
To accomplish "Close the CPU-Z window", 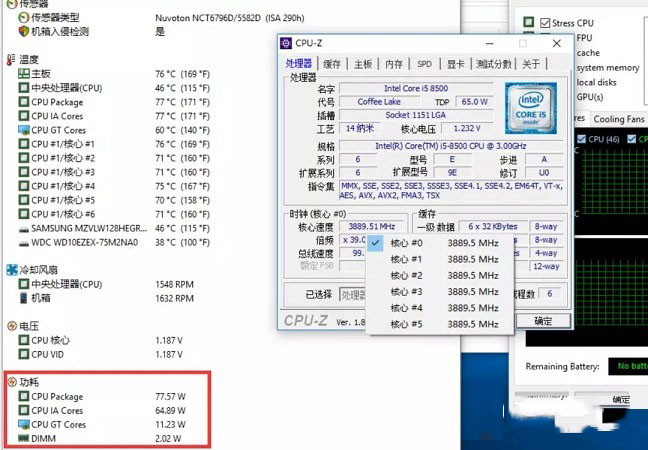I will (557, 43).
